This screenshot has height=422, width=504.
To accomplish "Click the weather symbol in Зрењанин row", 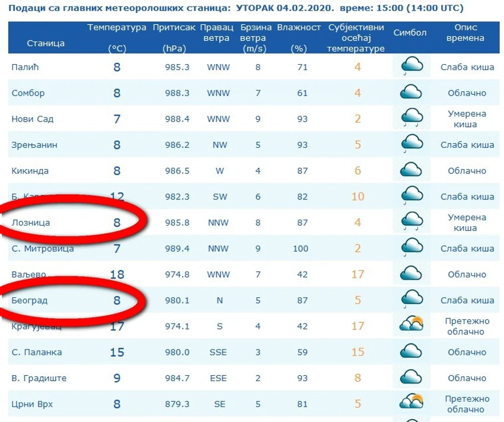I will coord(412,144).
